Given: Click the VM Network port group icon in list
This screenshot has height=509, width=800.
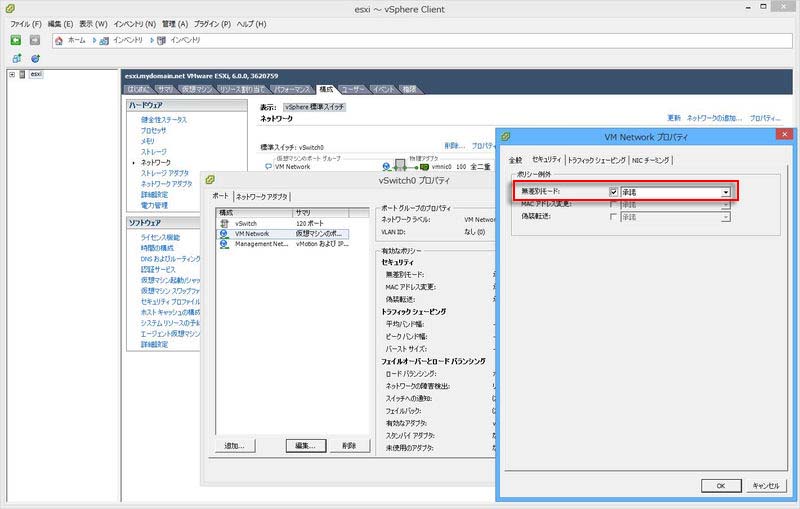Looking at the screenshot, I should [x=224, y=234].
